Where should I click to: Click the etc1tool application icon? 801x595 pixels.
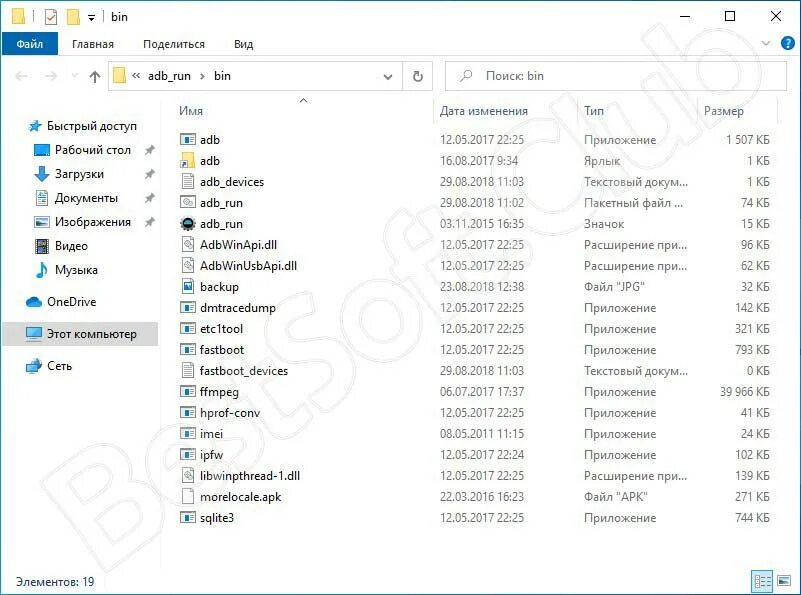coord(188,328)
